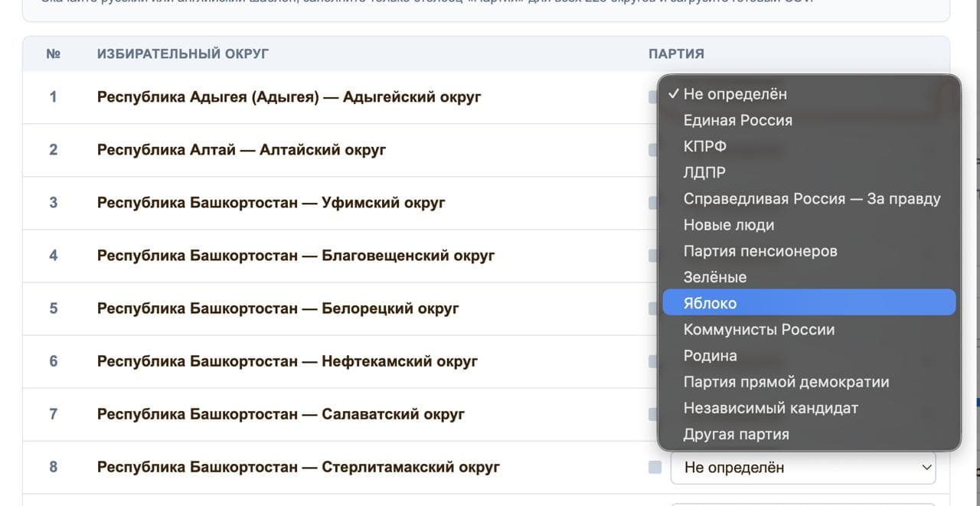Click row number 1 for Адыгейский округ
The width and height of the screenshot is (980, 506).
point(53,97)
